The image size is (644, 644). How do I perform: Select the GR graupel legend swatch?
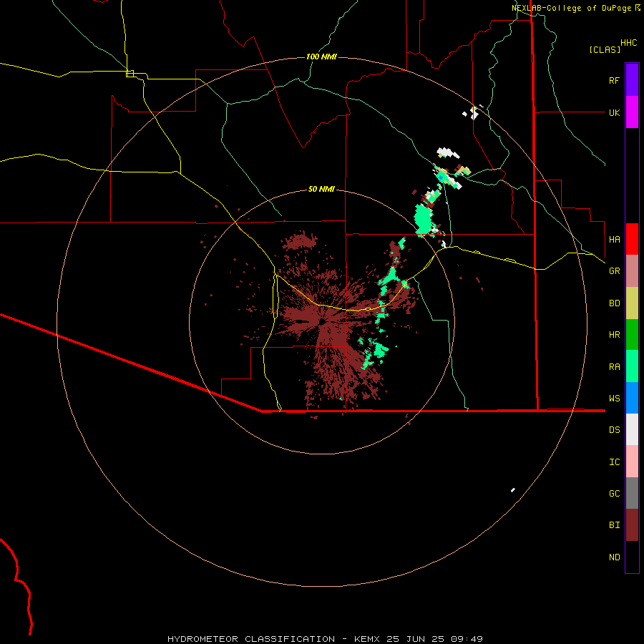coord(632,271)
